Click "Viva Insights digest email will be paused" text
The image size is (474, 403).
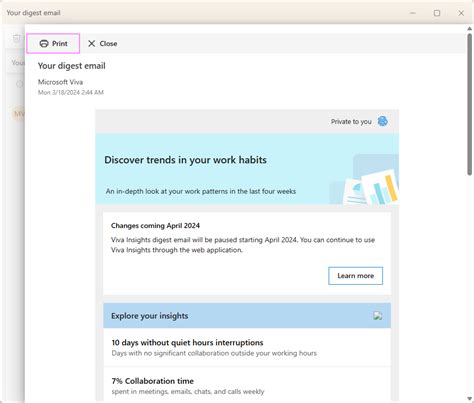point(243,245)
